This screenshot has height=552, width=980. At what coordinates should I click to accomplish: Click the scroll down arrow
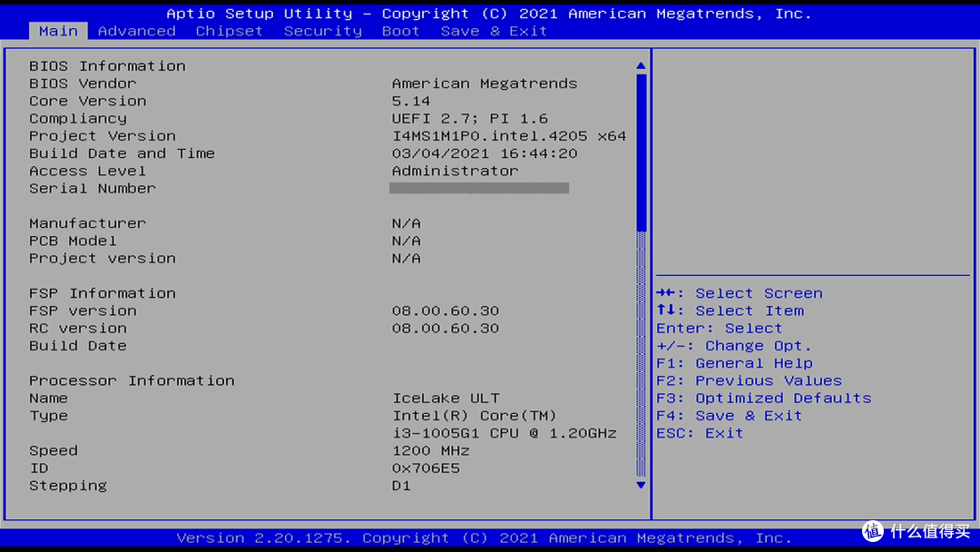[x=641, y=485]
